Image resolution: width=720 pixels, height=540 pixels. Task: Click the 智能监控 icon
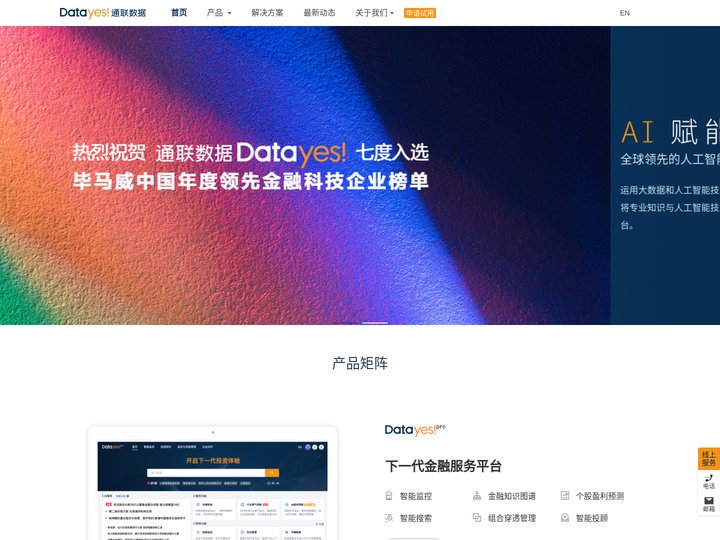tap(389, 496)
